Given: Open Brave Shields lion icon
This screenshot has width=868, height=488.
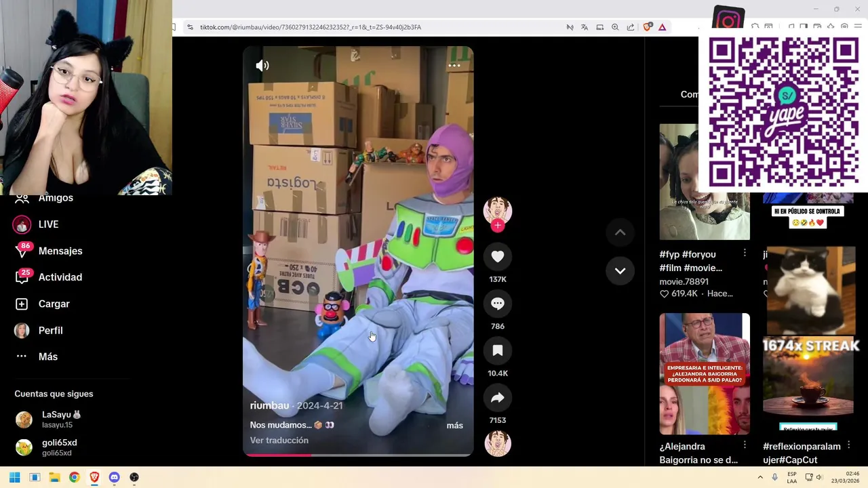Looking at the screenshot, I should (x=647, y=27).
